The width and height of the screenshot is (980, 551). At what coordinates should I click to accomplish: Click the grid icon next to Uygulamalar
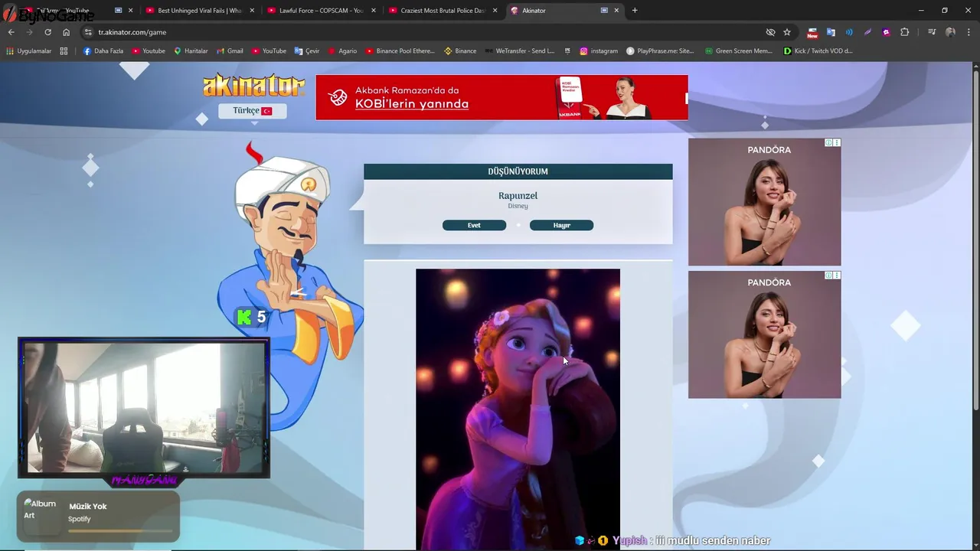(64, 51)
